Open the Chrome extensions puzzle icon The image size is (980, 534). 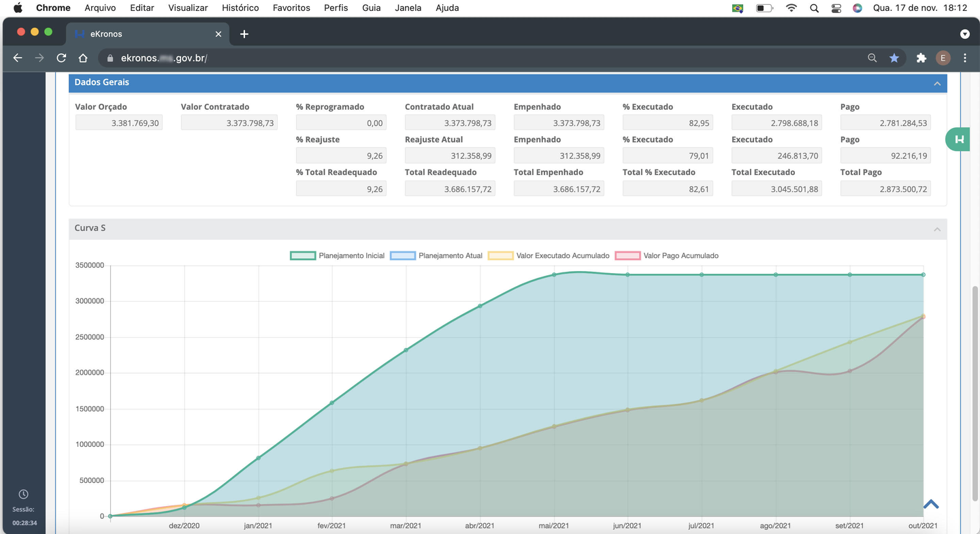coord(921,58)
